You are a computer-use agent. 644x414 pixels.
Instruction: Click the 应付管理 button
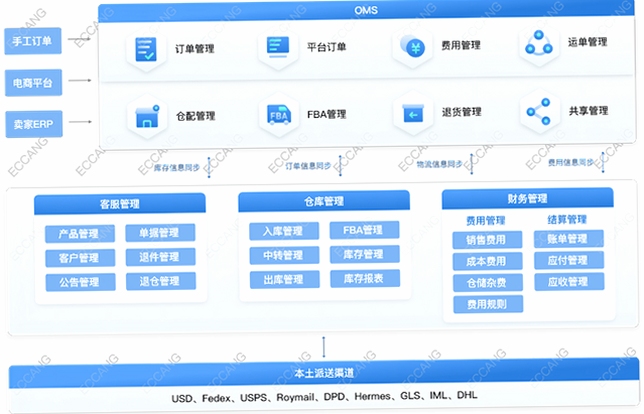(569, 260)
